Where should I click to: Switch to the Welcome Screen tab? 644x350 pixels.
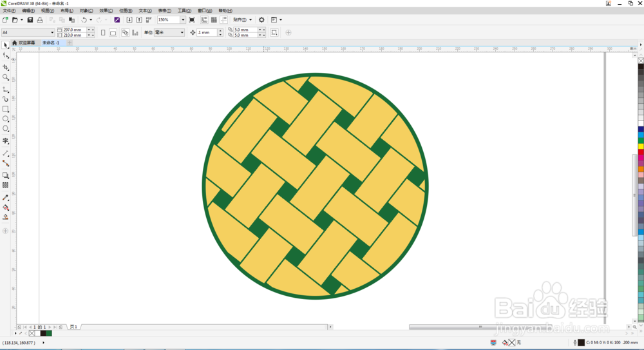(x=24, y=43)
